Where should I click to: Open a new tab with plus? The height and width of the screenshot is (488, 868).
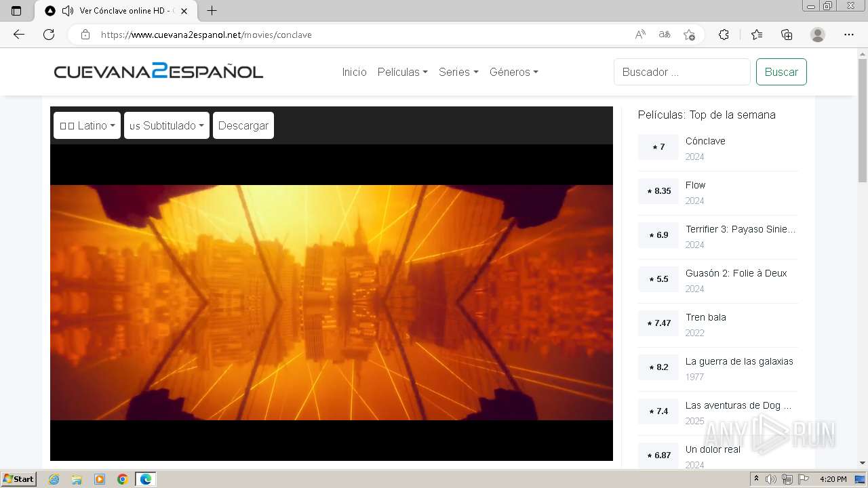click(212, 11)
